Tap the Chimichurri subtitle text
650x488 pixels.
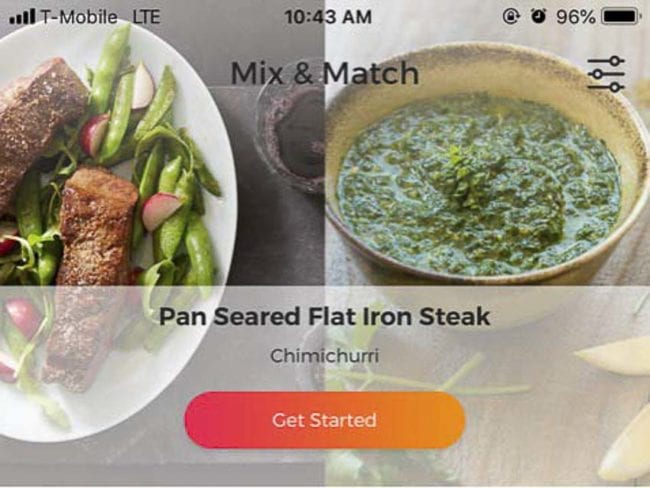(325, 356)
